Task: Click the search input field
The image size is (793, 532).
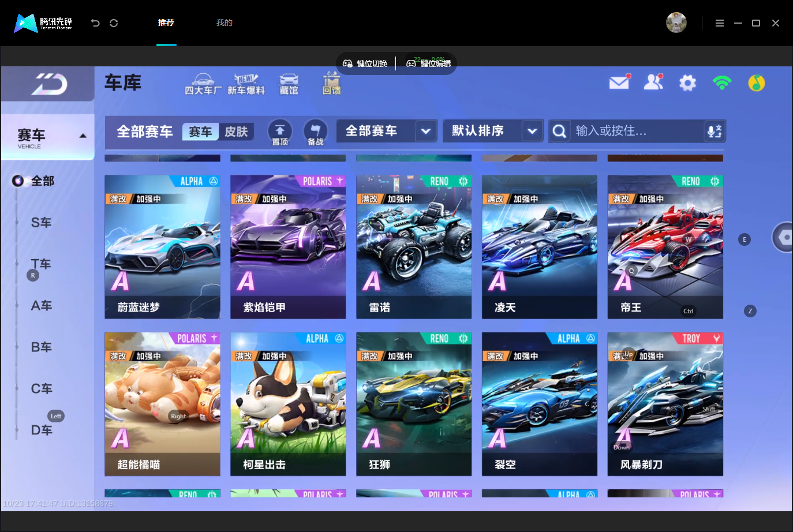Action: pyautogui.click(x=637, y=131)
